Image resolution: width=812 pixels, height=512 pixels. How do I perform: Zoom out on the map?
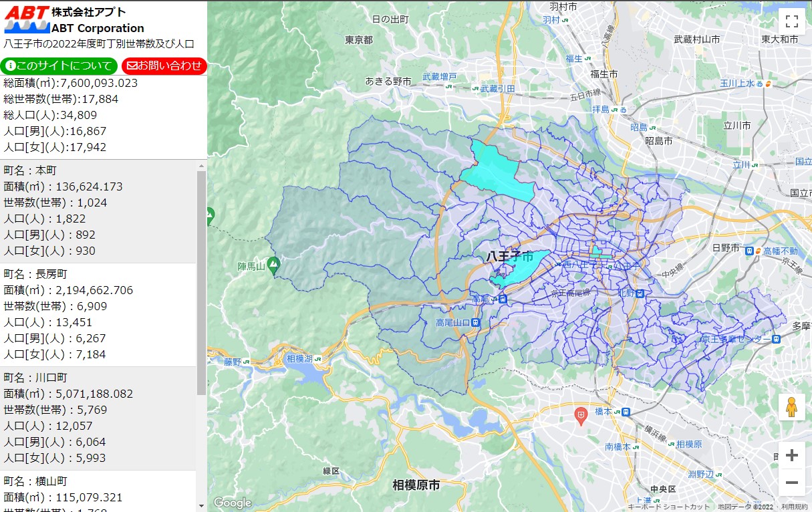(791, 482)
